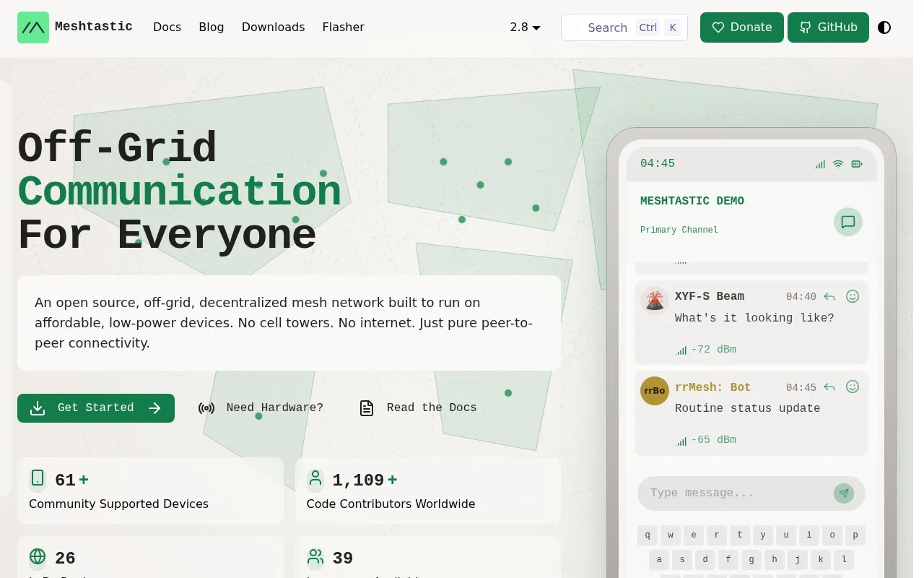Open the 2.8 version dropdown
The height and width of the screenshot is (578, 924).
coord(526,27)
